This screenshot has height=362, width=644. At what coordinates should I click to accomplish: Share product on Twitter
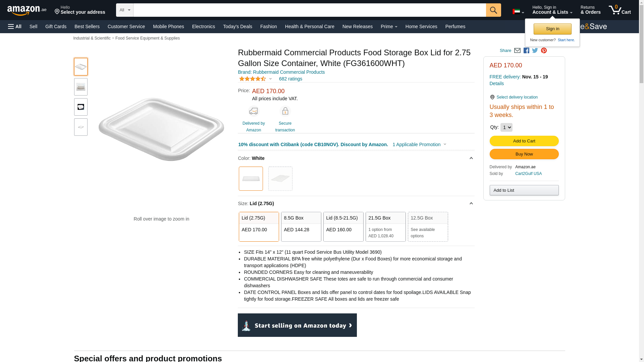[x=535, y=51]
